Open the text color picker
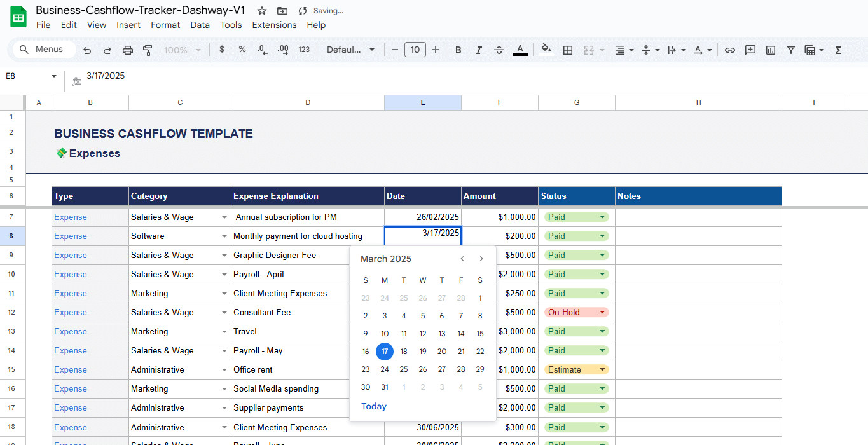The width and height of the screenshot is (868, 445). tap(520, 50)
